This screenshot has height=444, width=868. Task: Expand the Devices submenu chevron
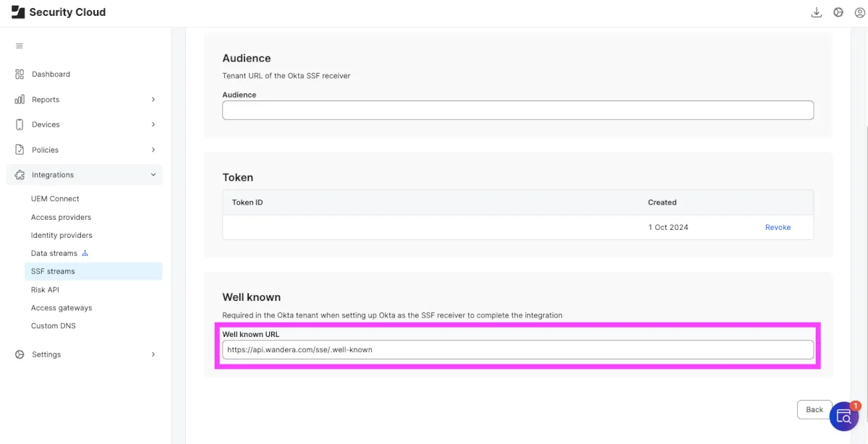tap(153, 124)
